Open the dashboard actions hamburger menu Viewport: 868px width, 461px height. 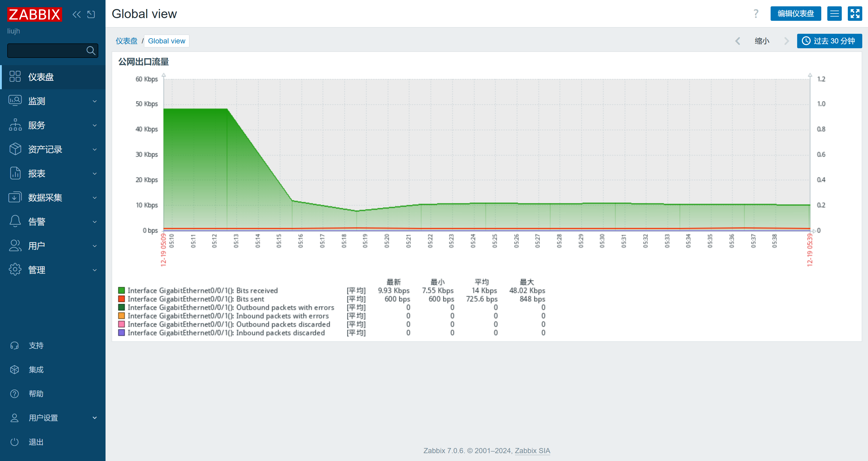coord(834,14)
